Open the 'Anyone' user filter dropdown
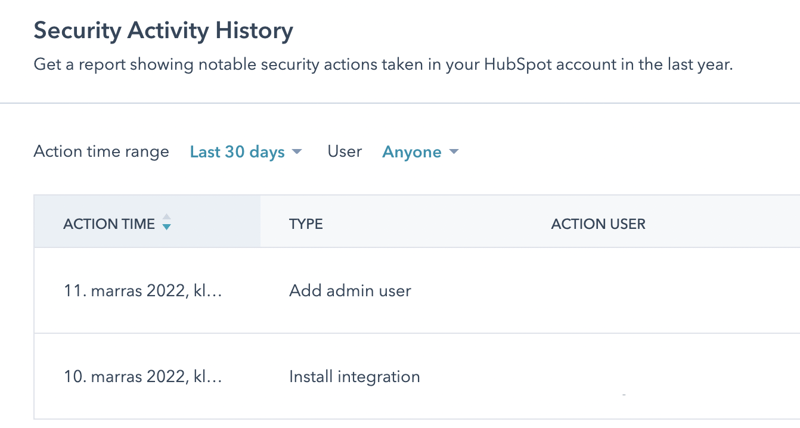 412,152
